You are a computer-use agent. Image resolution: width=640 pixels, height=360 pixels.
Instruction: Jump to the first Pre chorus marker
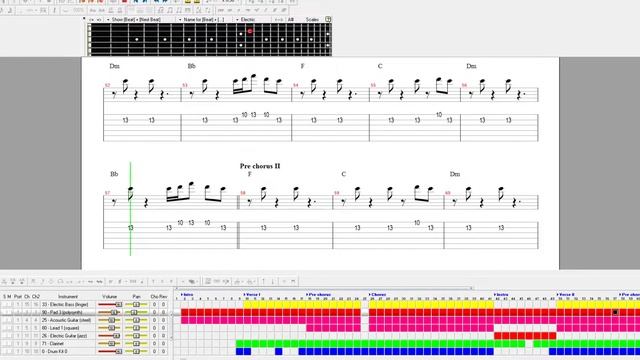coord(319,294)
